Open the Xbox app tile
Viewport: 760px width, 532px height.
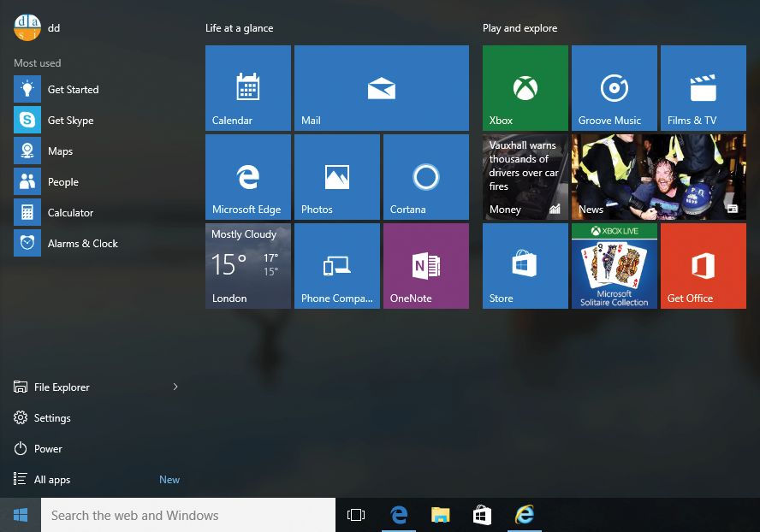tap(525, 87)
